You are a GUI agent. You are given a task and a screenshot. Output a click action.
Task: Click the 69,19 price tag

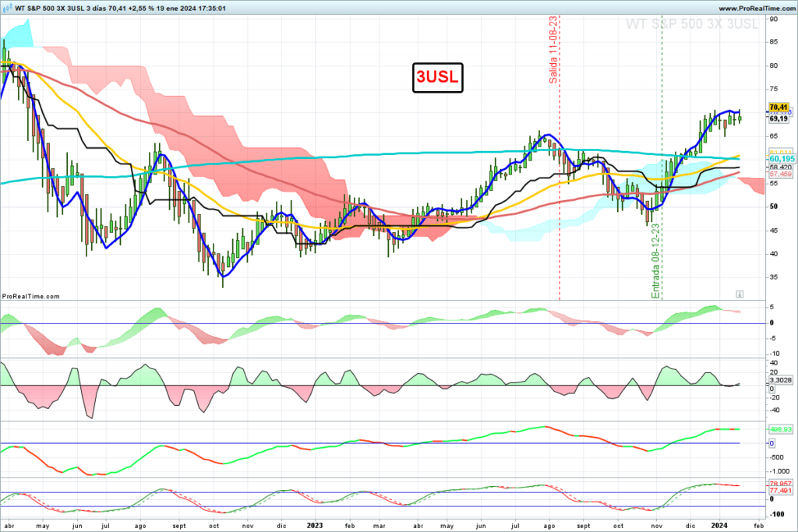tap(779, 118)
